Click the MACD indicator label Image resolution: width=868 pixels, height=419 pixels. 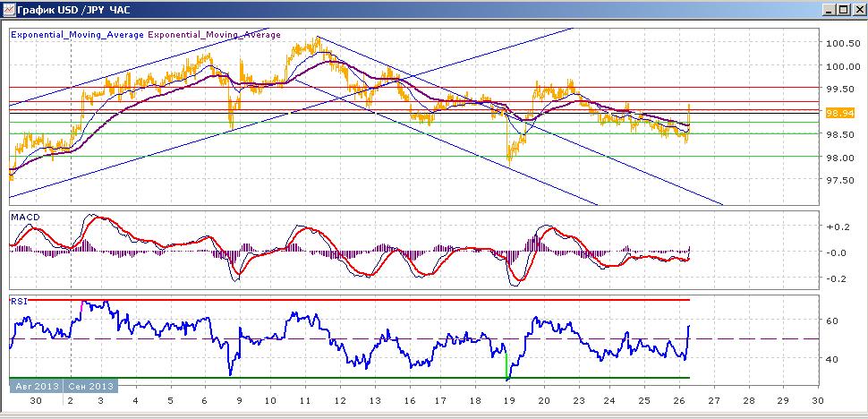(25, 218)
